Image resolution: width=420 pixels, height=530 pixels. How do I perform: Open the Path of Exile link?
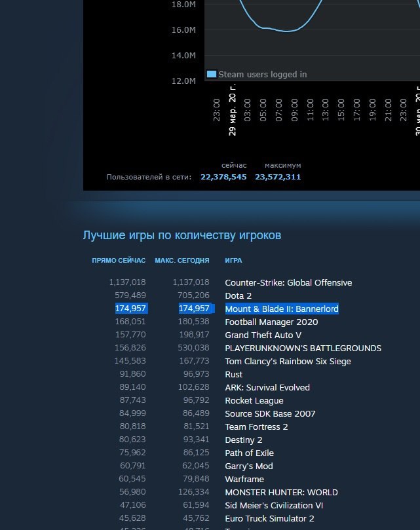coord(249,453)
